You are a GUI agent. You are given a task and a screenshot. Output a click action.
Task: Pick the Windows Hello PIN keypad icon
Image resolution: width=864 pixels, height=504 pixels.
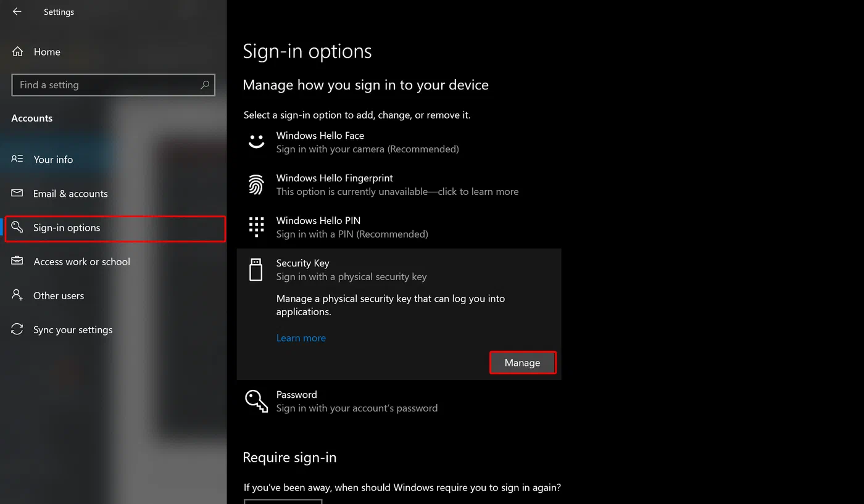[x=256, y=227]
